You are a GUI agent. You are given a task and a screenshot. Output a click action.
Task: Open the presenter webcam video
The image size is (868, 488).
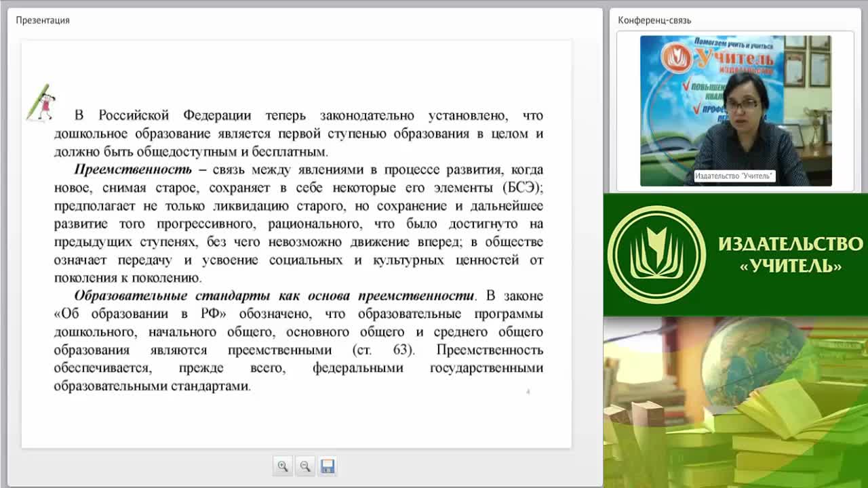click(736, 110)
